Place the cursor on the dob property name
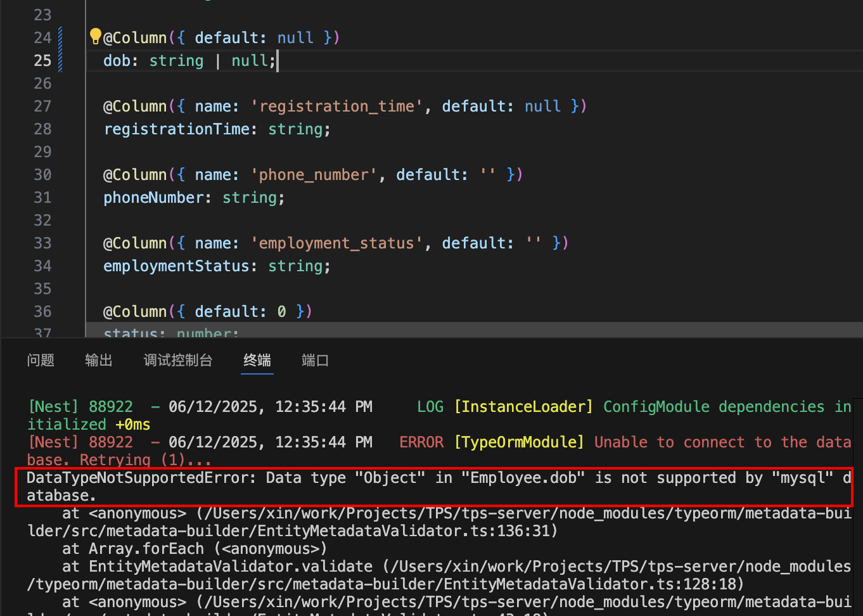The image size is (863, 616). point(117,61)
